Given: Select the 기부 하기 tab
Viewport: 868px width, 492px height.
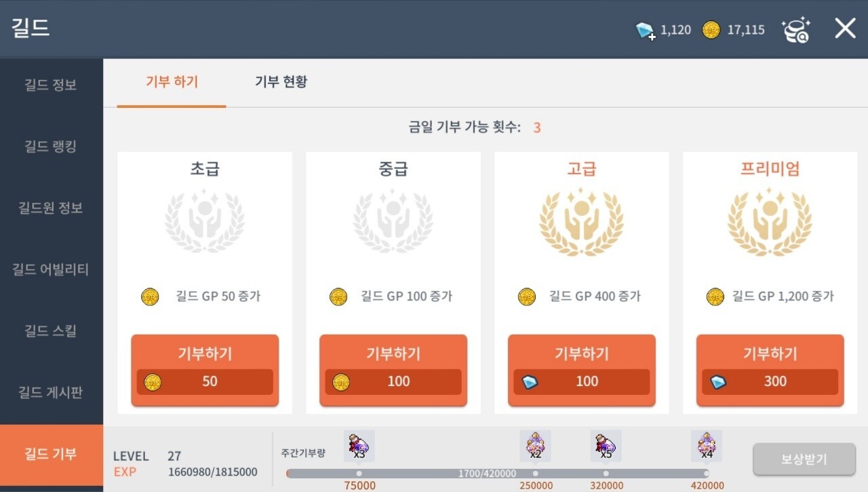Looking at the screenshot, I should (x=172, y=82).
